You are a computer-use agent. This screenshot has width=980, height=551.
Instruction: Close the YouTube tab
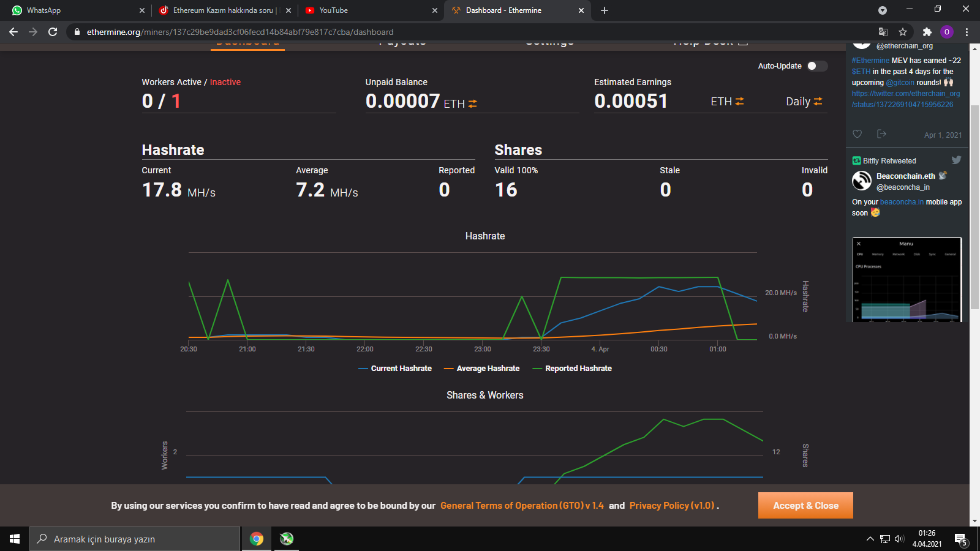point(435,10)
